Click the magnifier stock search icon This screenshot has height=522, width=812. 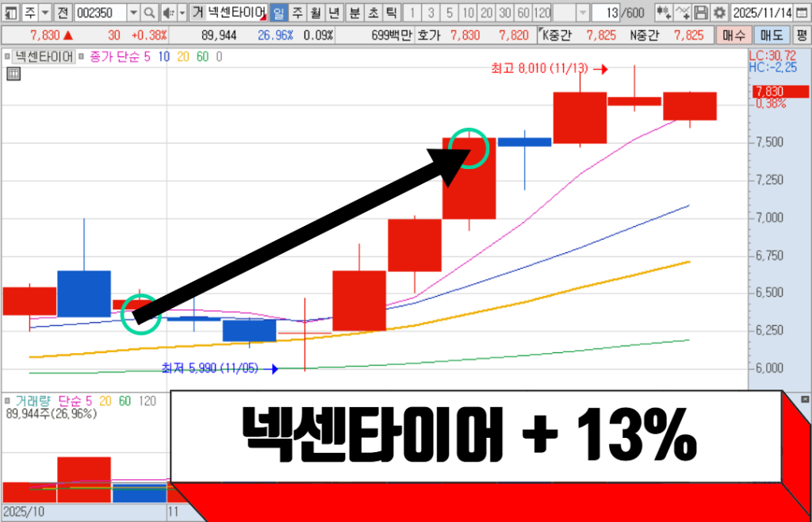[x=149, y=13]
